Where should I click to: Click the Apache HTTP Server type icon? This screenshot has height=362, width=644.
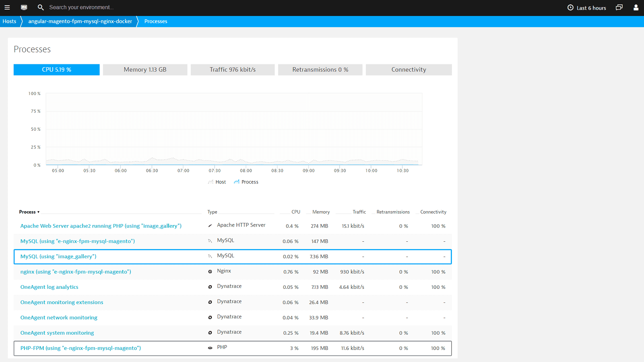(210, 226)
